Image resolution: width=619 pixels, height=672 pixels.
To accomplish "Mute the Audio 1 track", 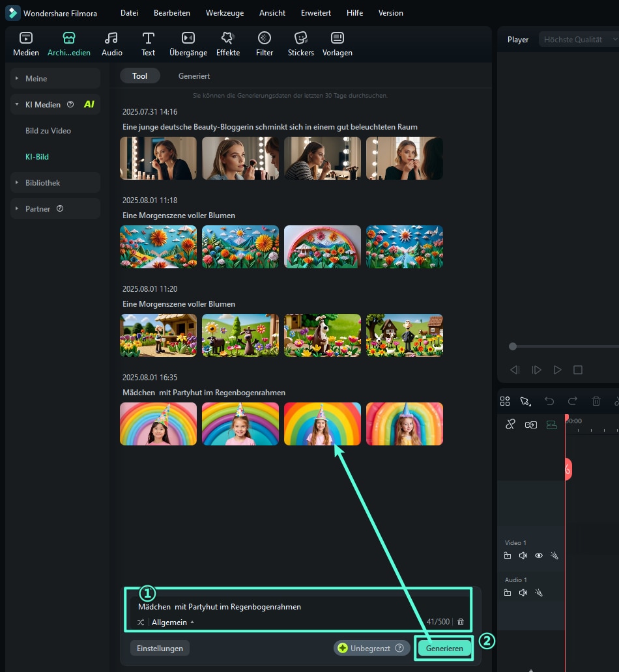I will (x=523, y=593).
